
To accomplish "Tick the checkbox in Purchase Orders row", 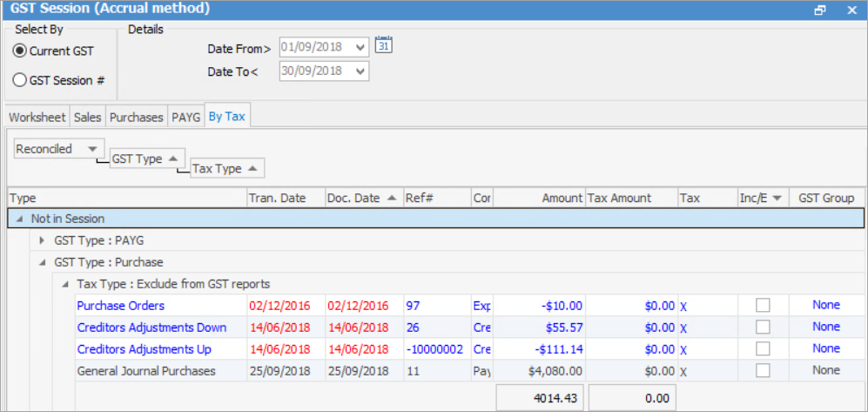I will [x=763, y=306].
